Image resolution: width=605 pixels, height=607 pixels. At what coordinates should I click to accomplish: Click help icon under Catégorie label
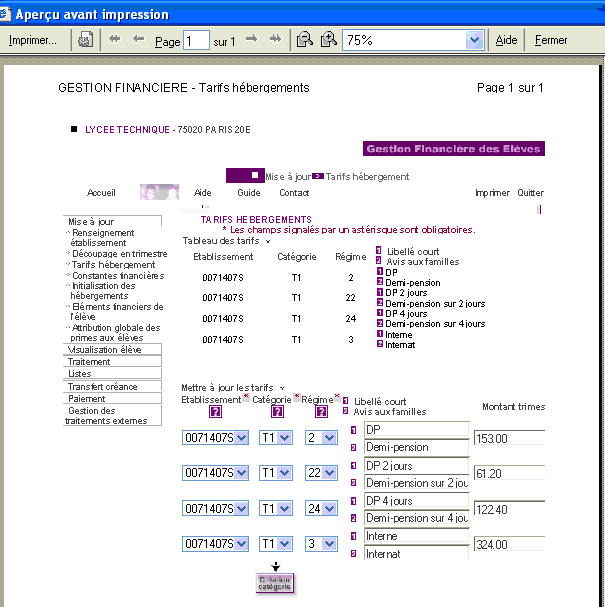coord(277,412)
